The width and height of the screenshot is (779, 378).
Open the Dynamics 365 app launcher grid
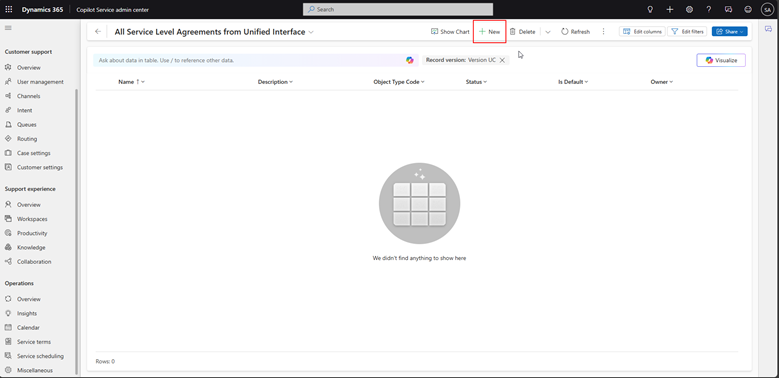[x=8, y=9]
